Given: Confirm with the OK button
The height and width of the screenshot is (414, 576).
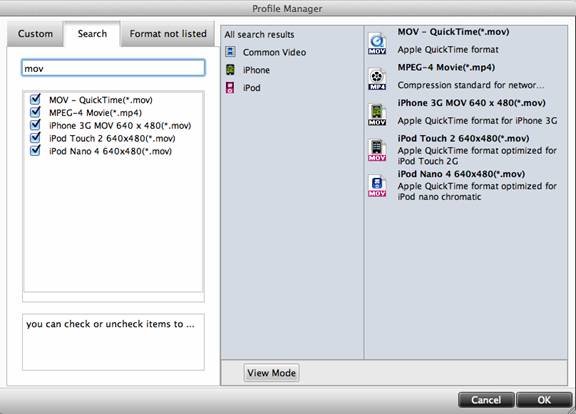Looking at the screenshot, I should click(544, 400).
